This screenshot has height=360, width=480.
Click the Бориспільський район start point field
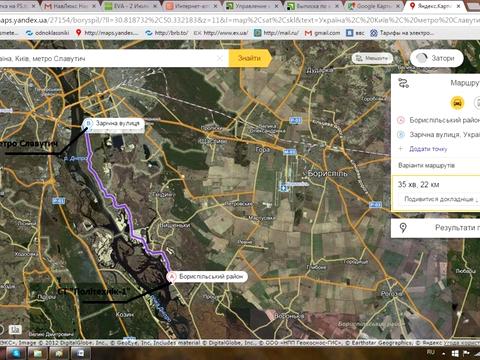(439, 120)
